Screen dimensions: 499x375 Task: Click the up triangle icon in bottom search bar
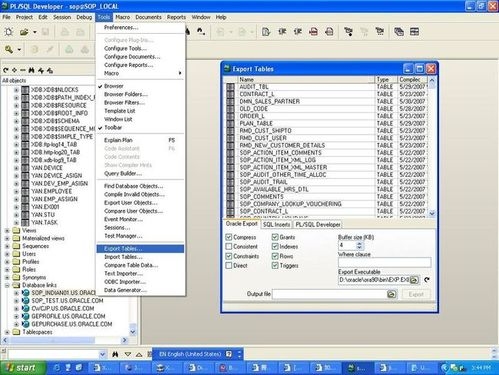(x=139, y=354)
